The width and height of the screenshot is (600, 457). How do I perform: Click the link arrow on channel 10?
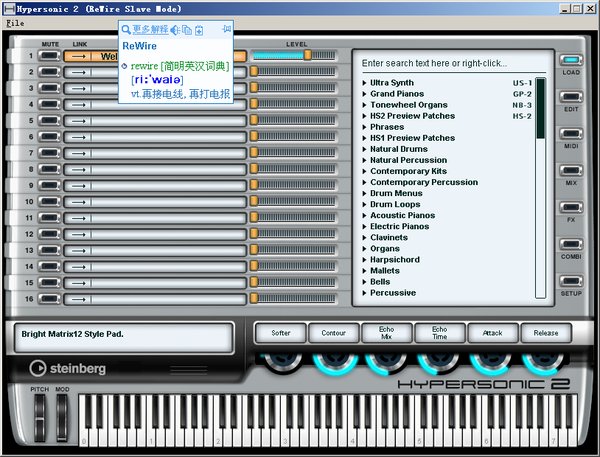point(78,201)
